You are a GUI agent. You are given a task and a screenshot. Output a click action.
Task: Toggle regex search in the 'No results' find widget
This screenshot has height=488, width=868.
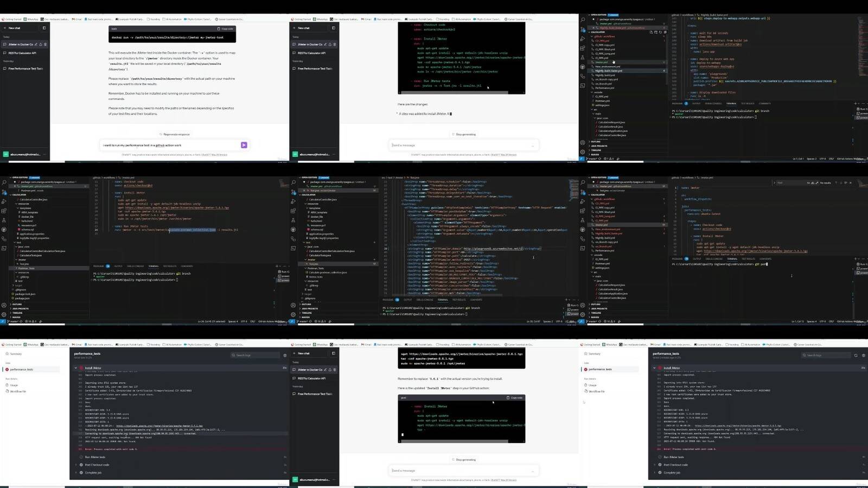[x=817, y=183]
